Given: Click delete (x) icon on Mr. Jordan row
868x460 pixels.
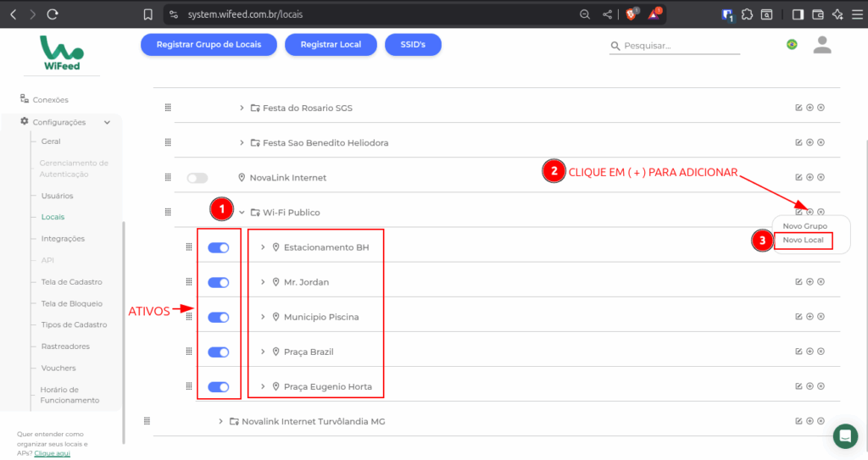Looking at the screenshot, I should pos(821,281).
